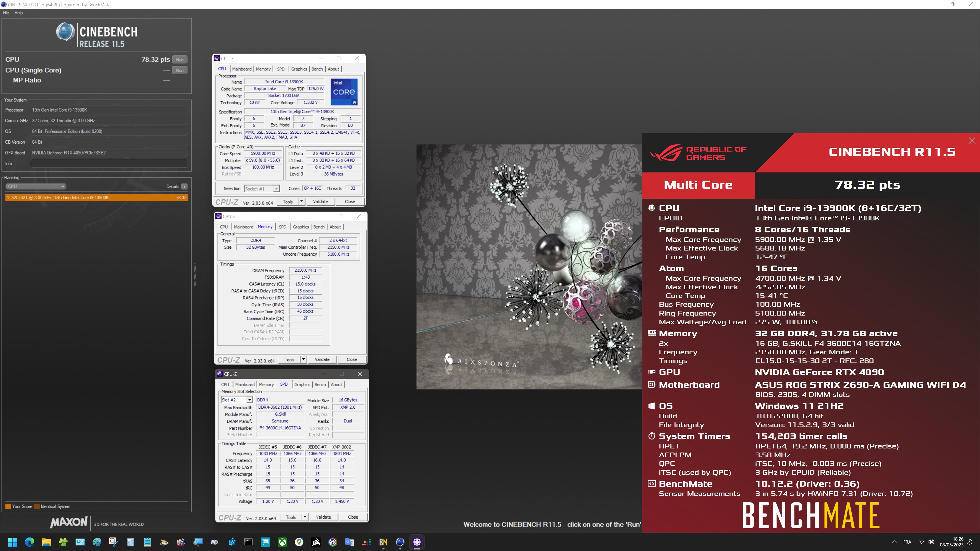
Task: Click Validate in the SPD tab CPU-Z window
Action: click(323, 517)
